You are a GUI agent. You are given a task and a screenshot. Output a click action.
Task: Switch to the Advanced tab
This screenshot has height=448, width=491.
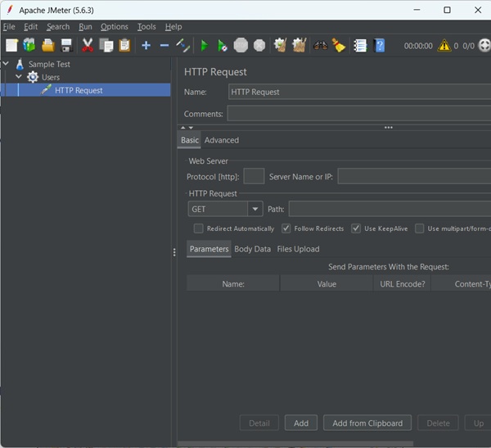coord(222,140)
